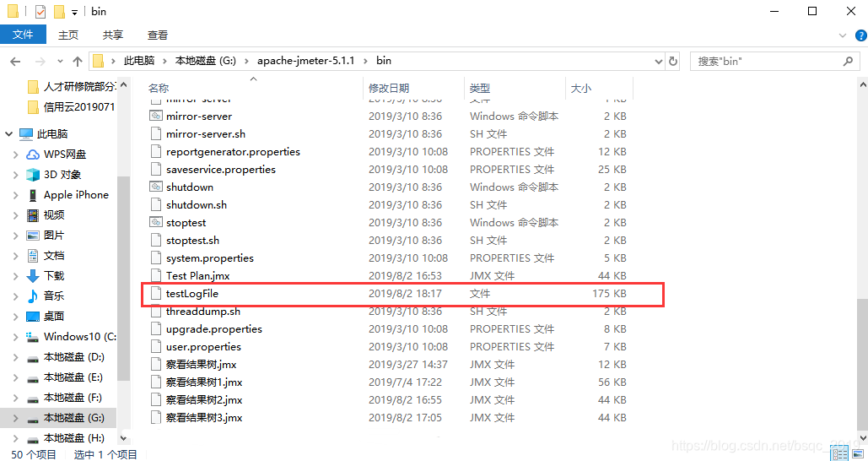
Task: Click the search magnifier icon
Action: (848, 61)
